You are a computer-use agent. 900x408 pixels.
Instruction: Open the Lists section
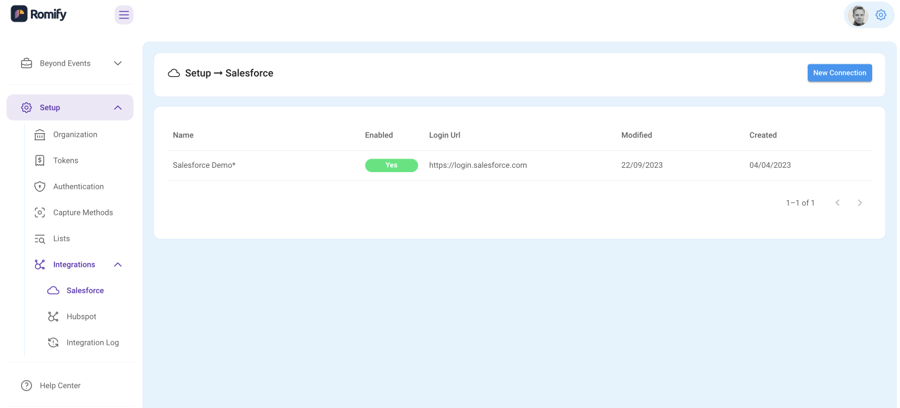(x=61, y=238)
